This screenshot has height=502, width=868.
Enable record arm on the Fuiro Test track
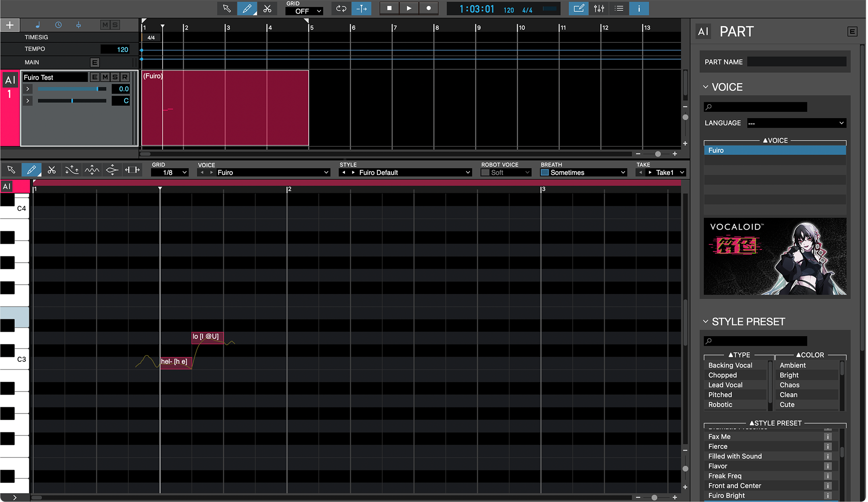125,77
